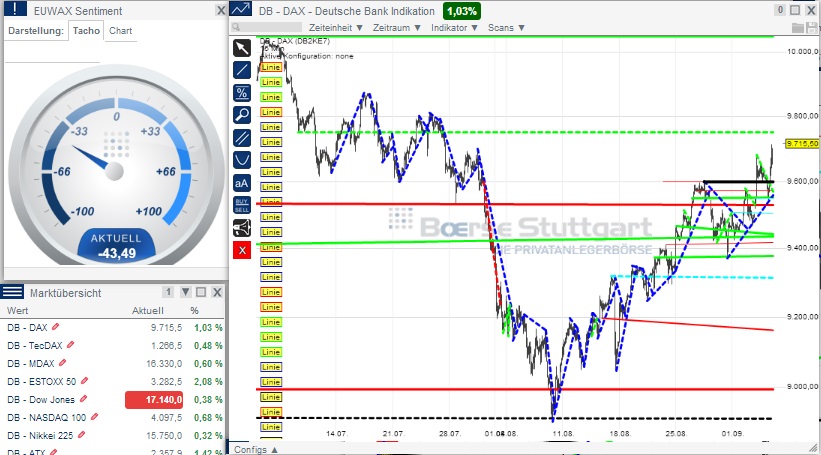The image size is (821, 455).
Task: Choose the percent retracement tool
Action: coord(241,93)
